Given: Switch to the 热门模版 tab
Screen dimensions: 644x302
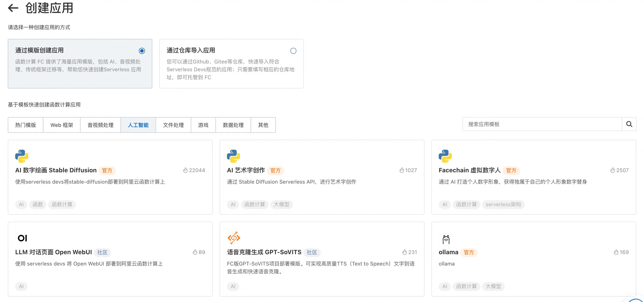Looking at the screenshot, I should pos(26,125).
